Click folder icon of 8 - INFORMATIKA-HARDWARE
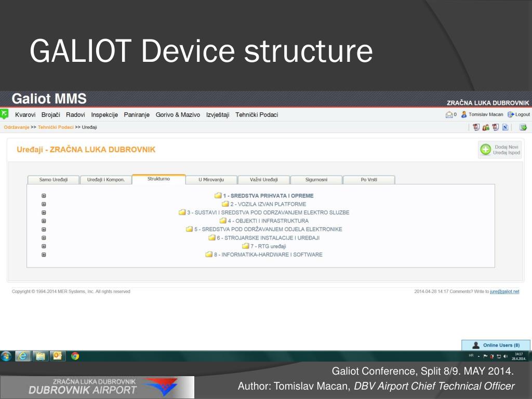 pyautogui.click(x=209, y=255)
